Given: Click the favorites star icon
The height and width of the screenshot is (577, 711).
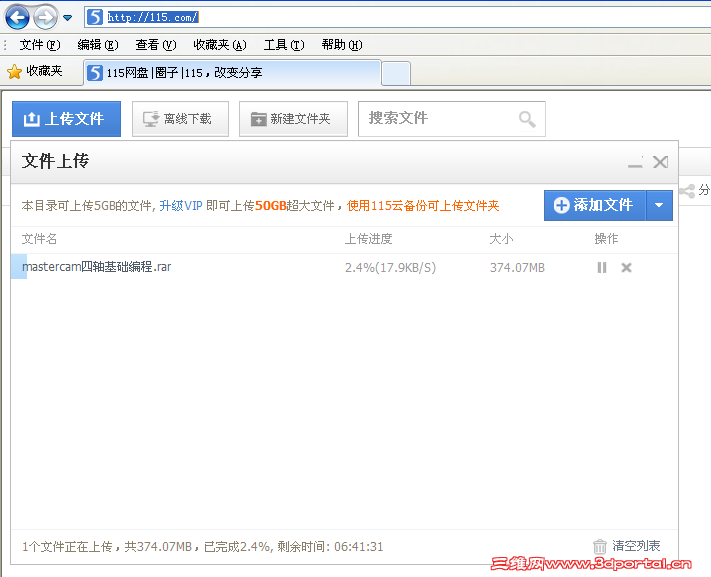Looking at the screenshot, I should tap(15, 71).
